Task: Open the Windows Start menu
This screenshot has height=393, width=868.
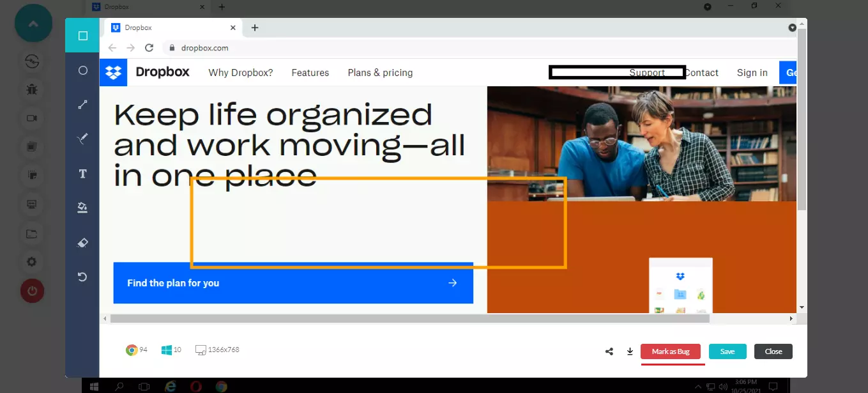Action: (x=94, y=387)
